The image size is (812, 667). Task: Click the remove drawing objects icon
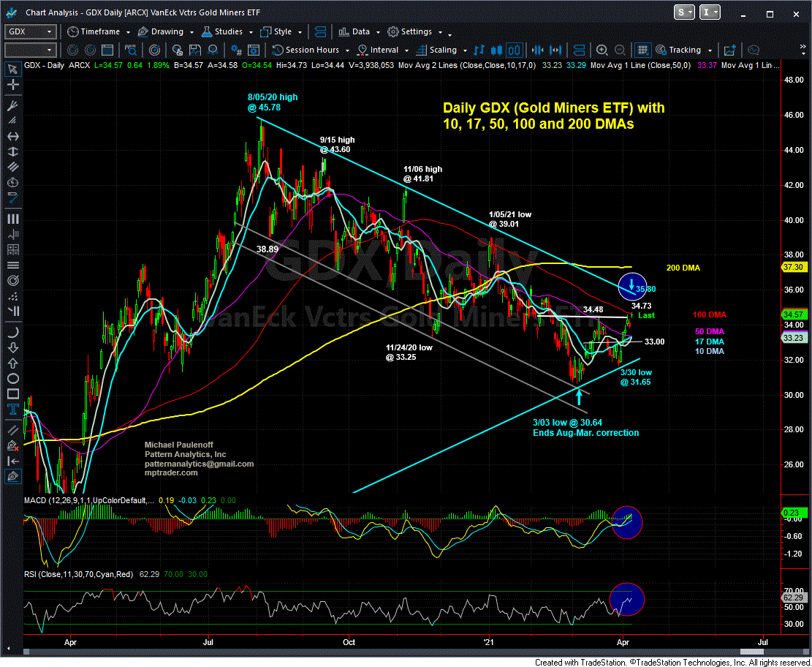tap(13, 445)
